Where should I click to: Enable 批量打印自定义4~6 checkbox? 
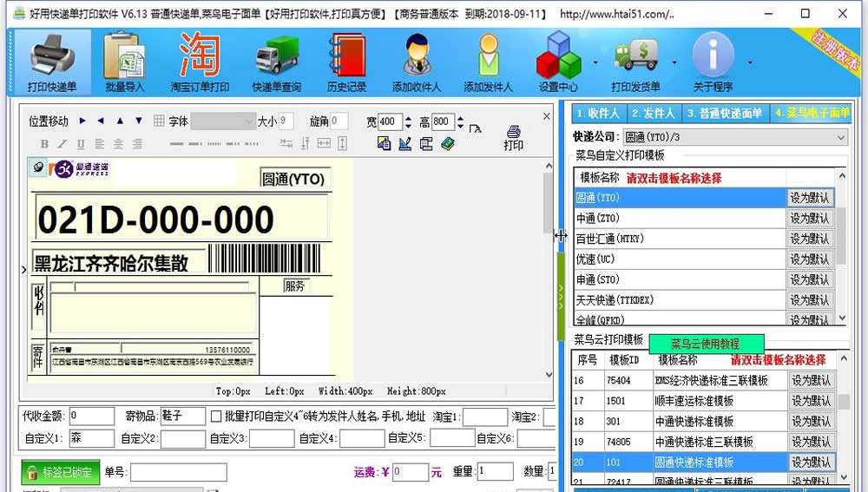216,417
